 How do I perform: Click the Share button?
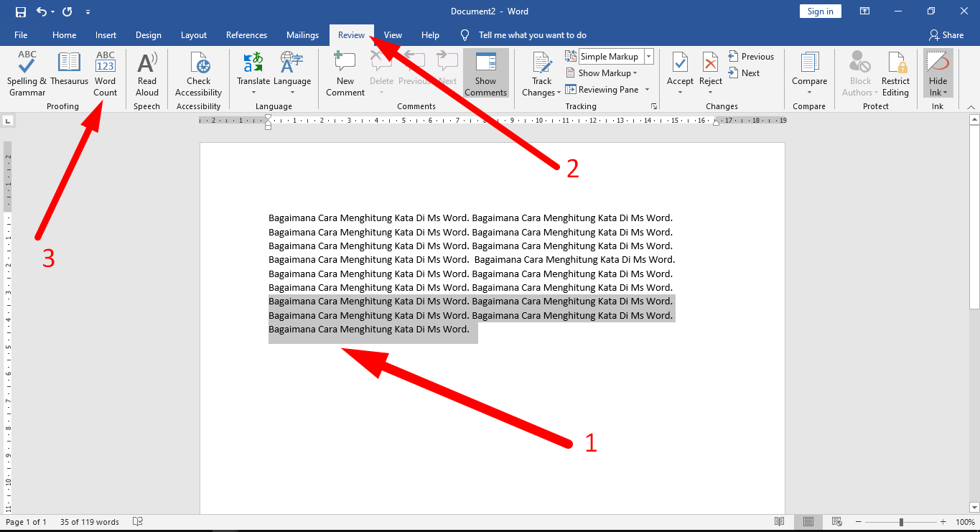click(946, 35)
